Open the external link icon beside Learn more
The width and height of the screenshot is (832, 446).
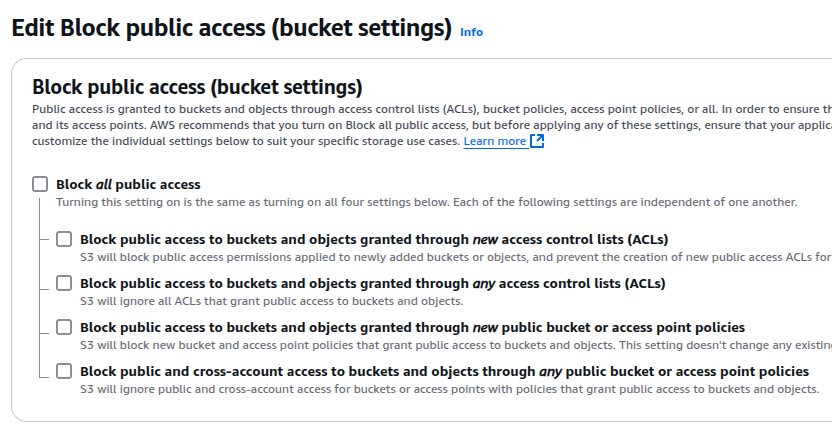537,141
